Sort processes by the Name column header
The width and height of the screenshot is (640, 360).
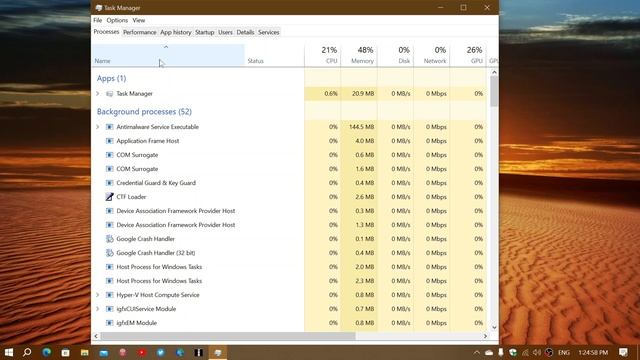point(168,55)
